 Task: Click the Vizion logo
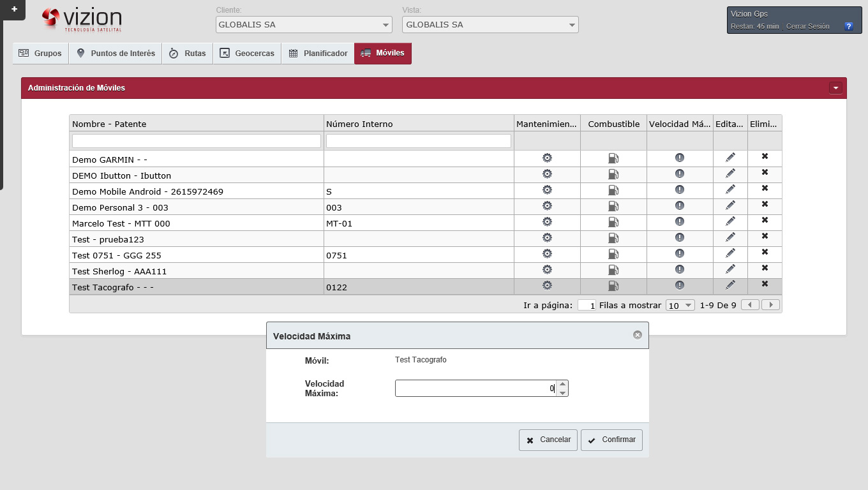click(x=81, y=19)
